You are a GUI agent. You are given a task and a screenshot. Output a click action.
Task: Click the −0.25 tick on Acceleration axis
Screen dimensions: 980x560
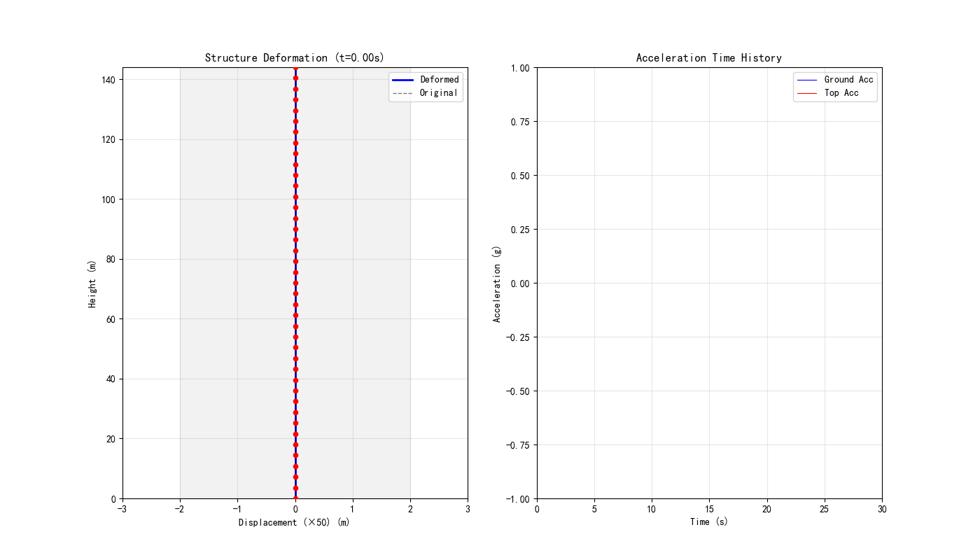[517, 337]
